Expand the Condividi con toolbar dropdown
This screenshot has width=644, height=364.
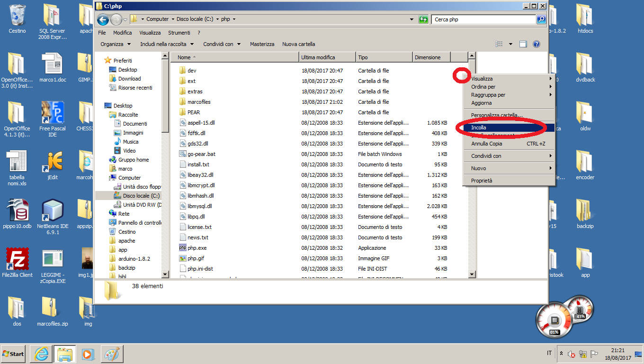pos(222,44)
